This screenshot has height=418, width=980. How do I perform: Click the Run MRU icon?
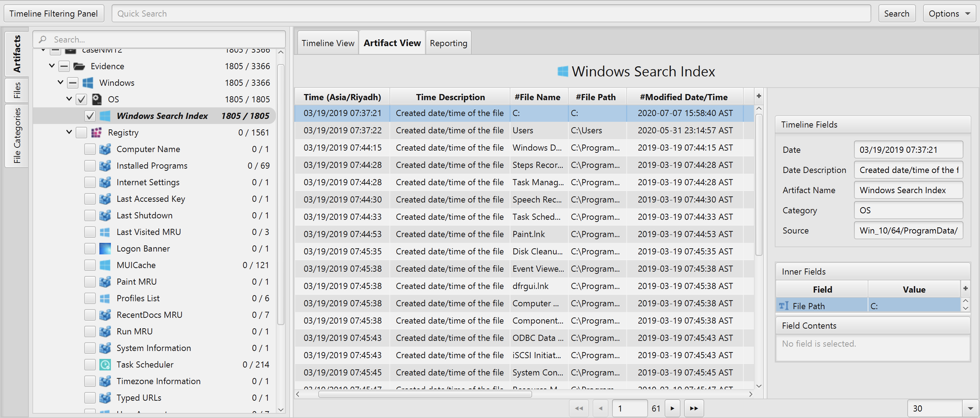(x=105, y=332)
